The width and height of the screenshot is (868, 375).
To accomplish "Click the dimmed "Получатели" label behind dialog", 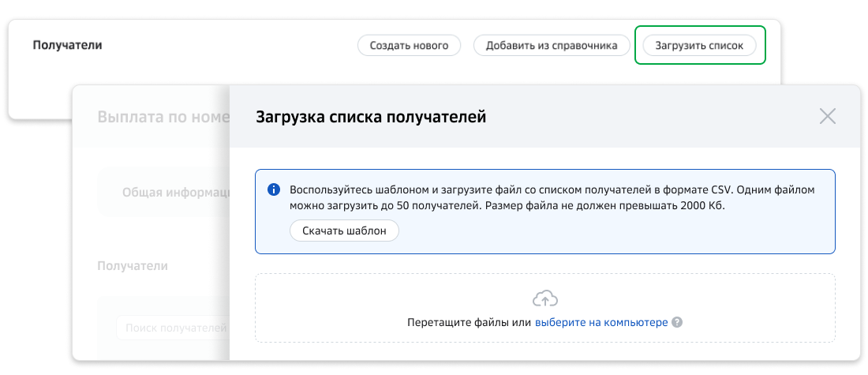I will pyautogui.click(x=132, y=266).
